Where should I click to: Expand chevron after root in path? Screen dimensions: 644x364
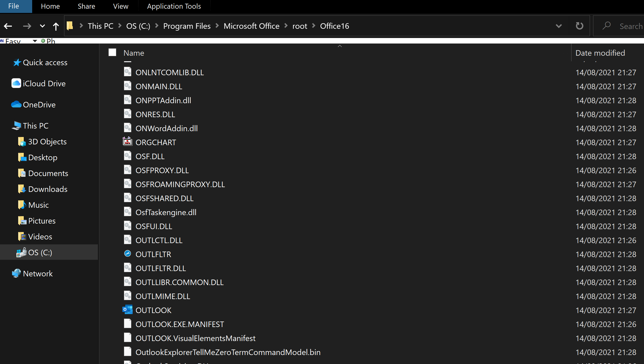(314, 26)
